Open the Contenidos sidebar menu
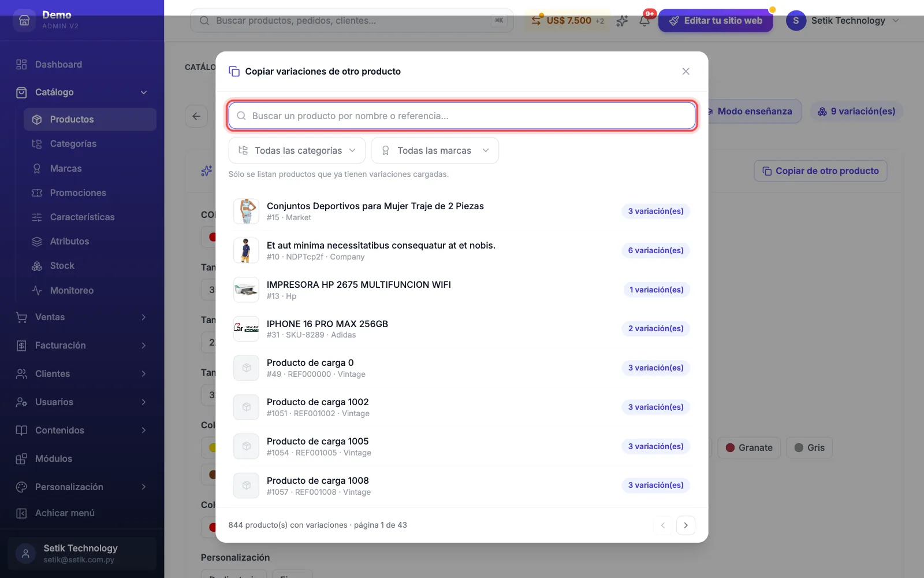The height and width of the screenshot is (578, 924). 82,431
